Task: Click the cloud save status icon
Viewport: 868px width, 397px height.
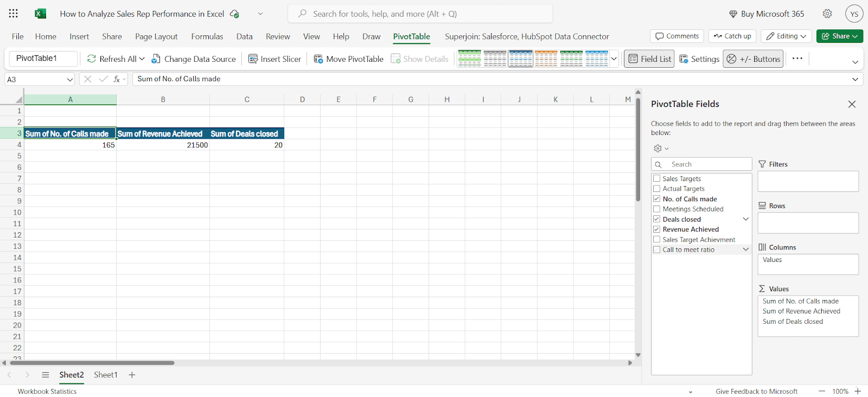Action: tap(234, 14)
